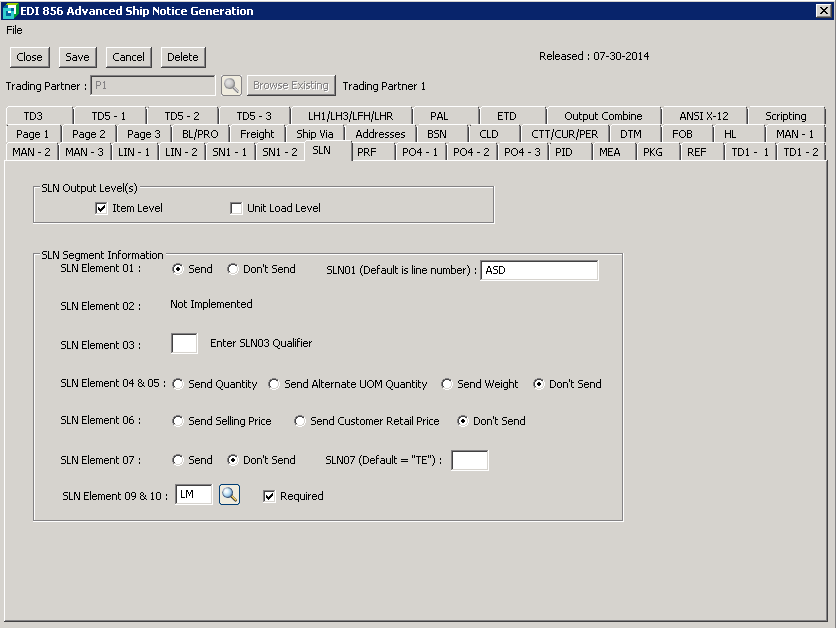
Task: Open the Output Combine tab
Action: pos(603,116)
